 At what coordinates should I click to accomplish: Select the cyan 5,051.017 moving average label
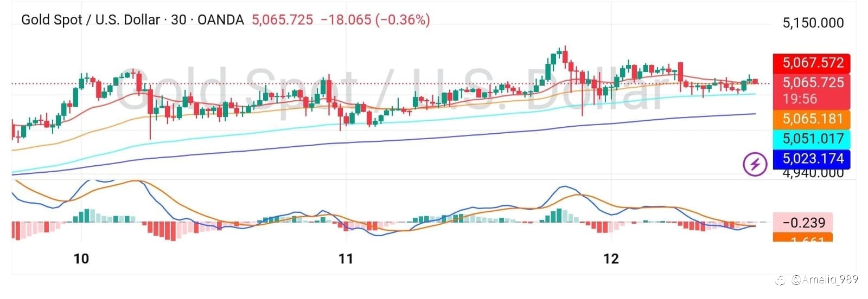[x=812, y=139]
